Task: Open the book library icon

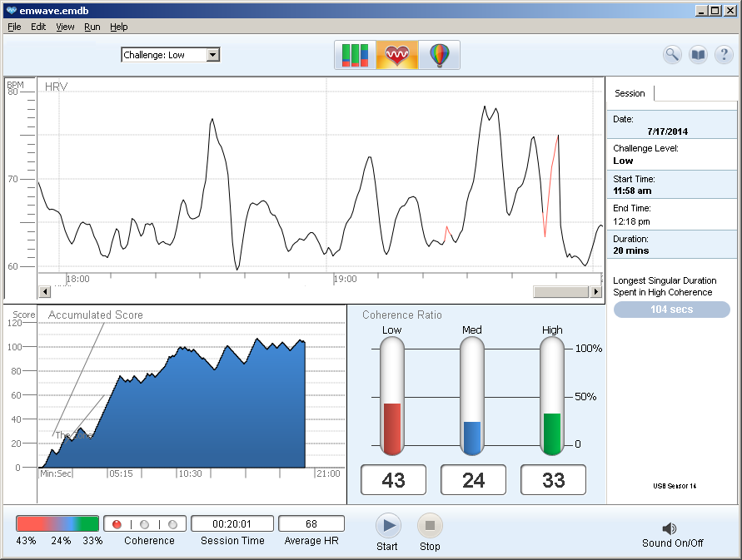Action: click(x=698, y=55)
